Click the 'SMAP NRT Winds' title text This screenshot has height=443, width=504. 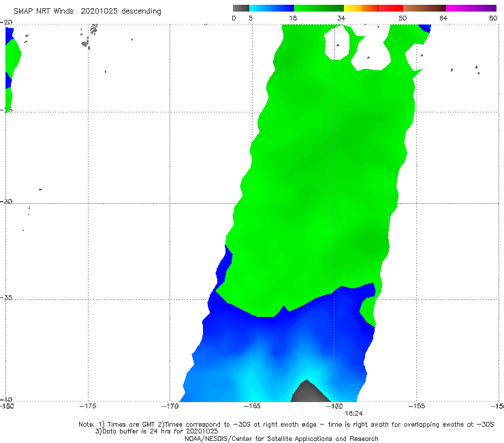point(44,11)
